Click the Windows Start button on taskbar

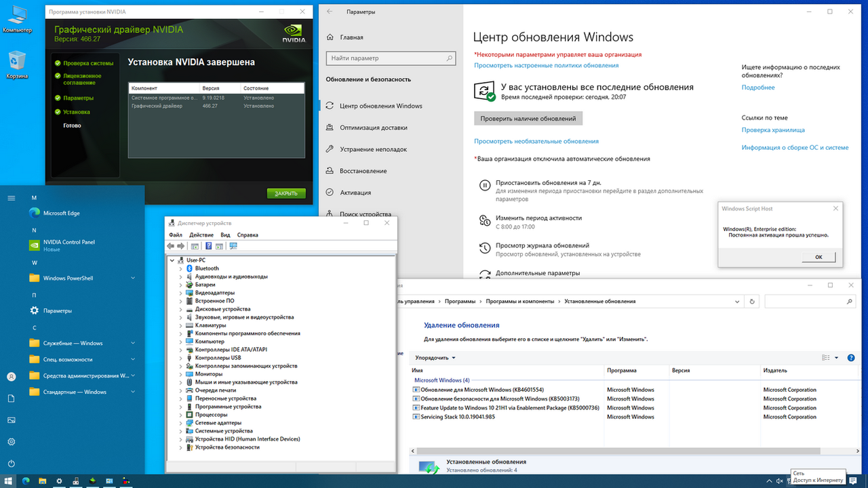9,481
